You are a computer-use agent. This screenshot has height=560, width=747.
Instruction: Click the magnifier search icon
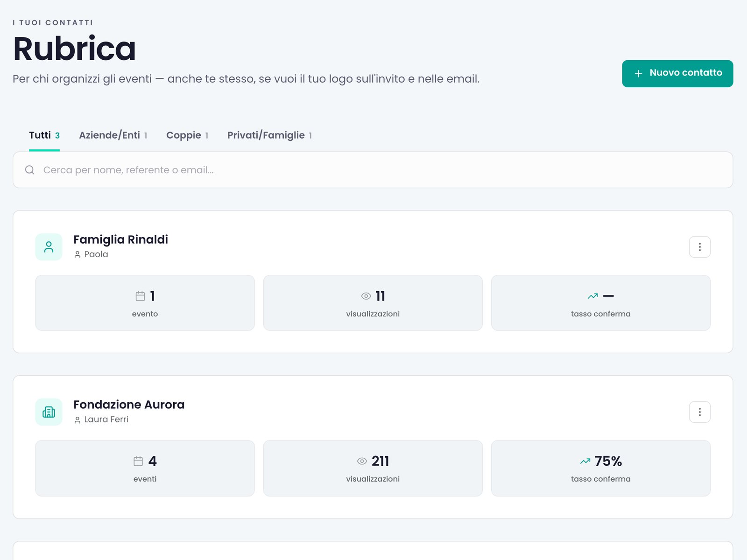pyautogui.click(x=30, y=170)
